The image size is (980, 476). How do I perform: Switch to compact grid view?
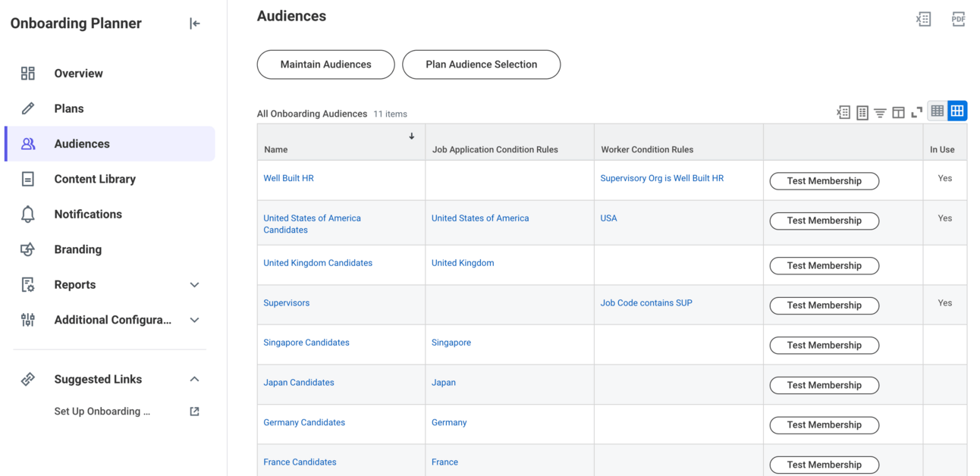pyautogui.click(x=938, y=111)
